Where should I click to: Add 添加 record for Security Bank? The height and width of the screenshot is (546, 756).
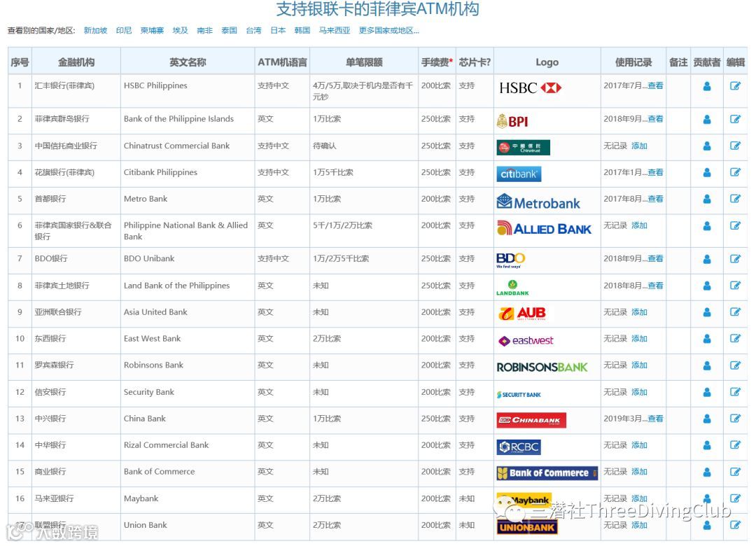pos(639,392)
